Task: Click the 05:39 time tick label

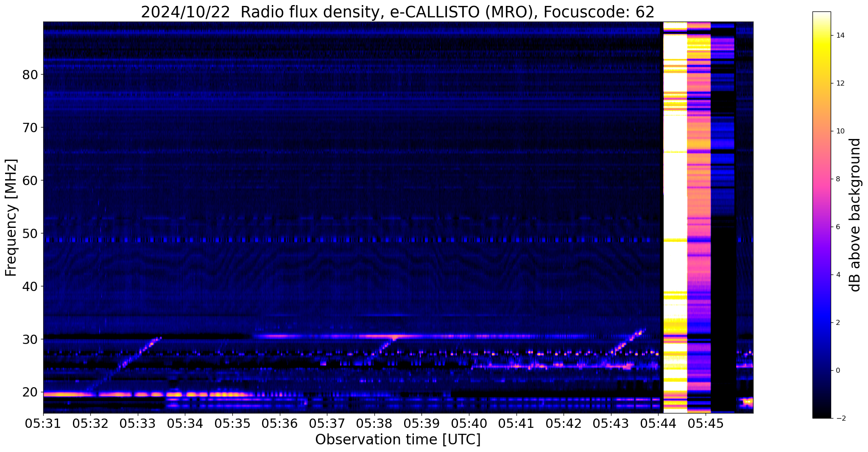Action: (x=421, y=424)
